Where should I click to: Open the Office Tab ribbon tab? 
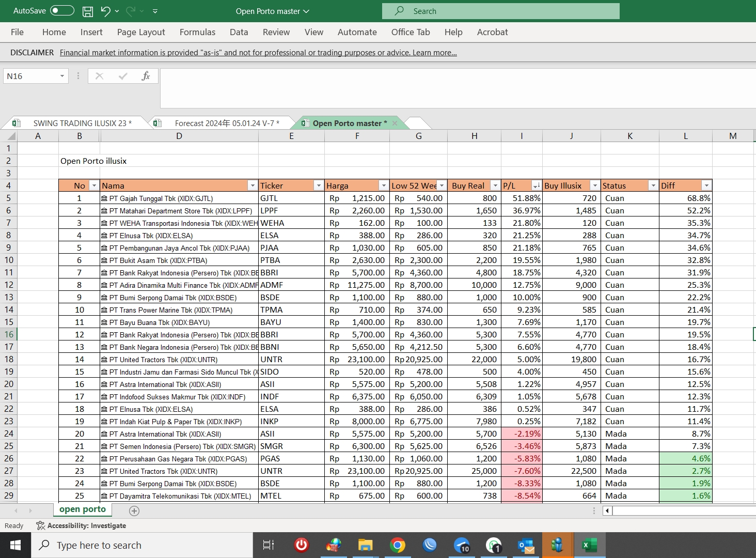411,32
